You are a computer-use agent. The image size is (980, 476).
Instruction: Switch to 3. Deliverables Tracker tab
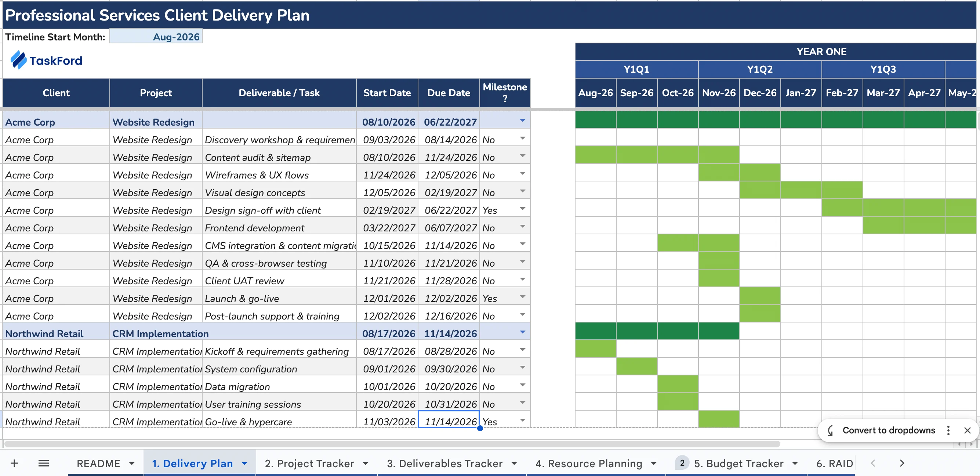tap(444, 463)
